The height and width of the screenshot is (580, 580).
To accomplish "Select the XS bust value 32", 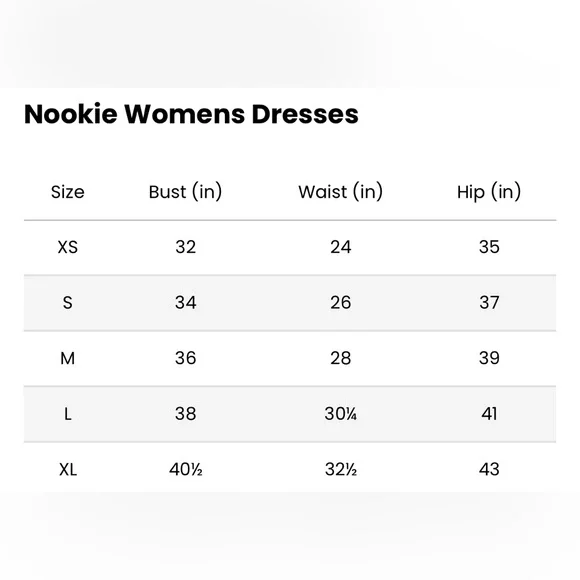I will click(185, 247).
